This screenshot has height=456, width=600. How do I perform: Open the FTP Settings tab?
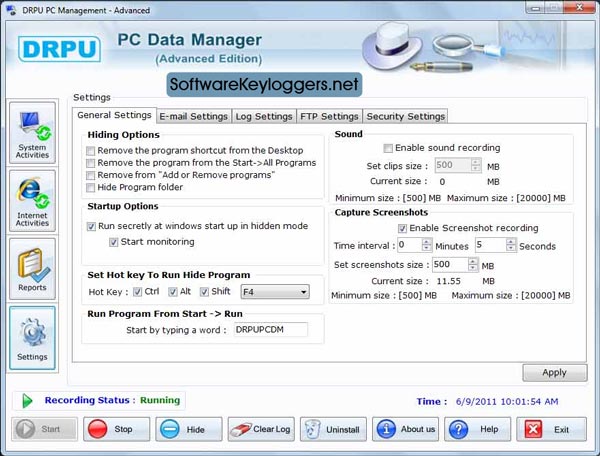tap(329, 116)
